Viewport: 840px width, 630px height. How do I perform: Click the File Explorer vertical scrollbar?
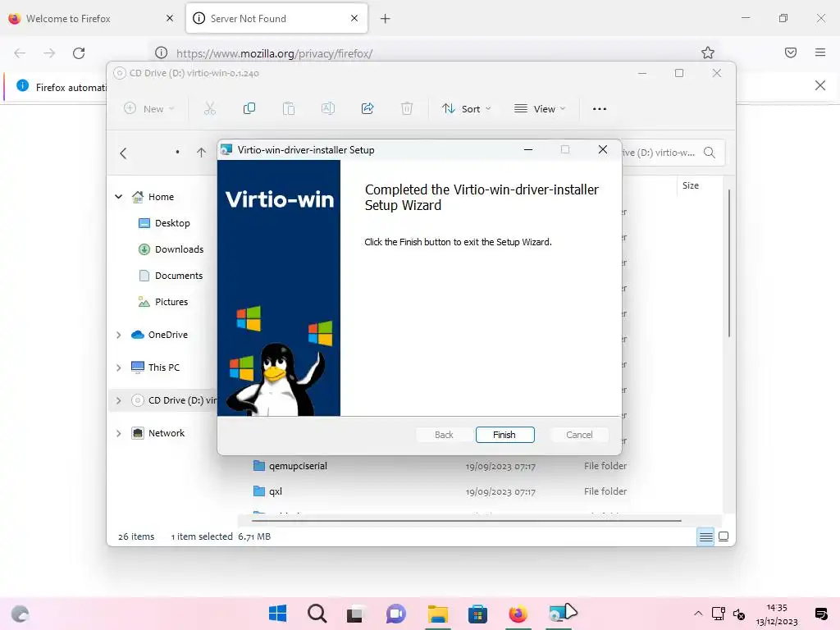[729, 263]
